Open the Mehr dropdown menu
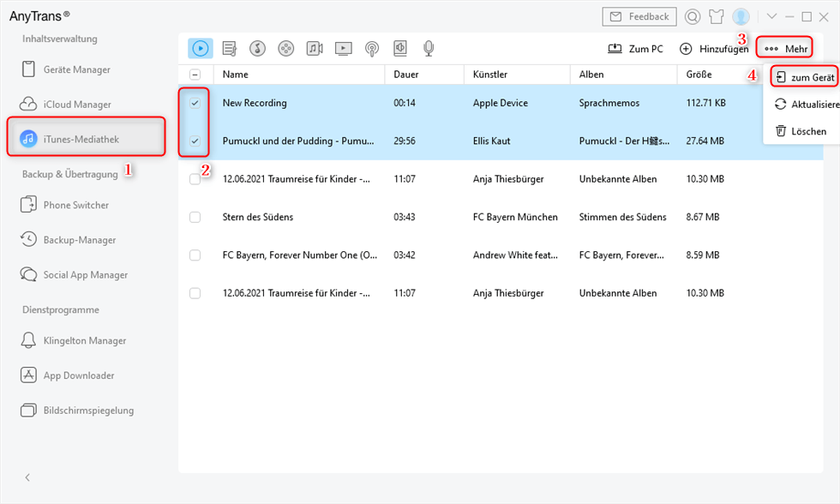 click(785, 49)
